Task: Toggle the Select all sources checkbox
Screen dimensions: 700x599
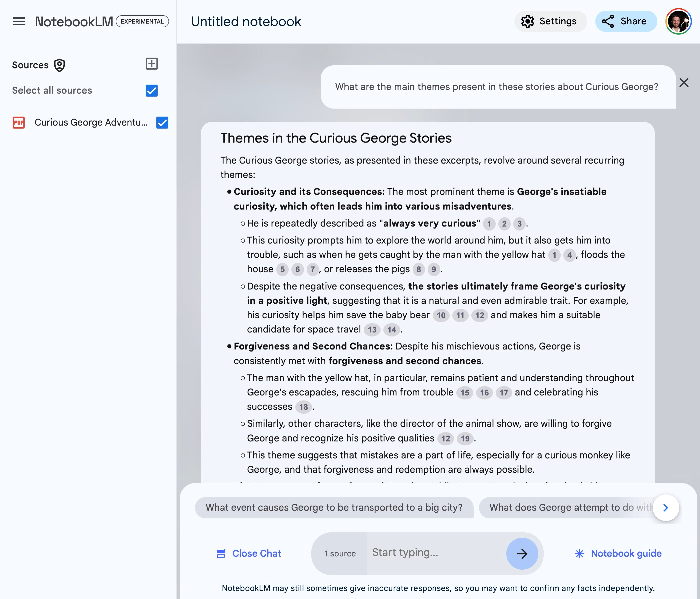Action: pos(152,91)
